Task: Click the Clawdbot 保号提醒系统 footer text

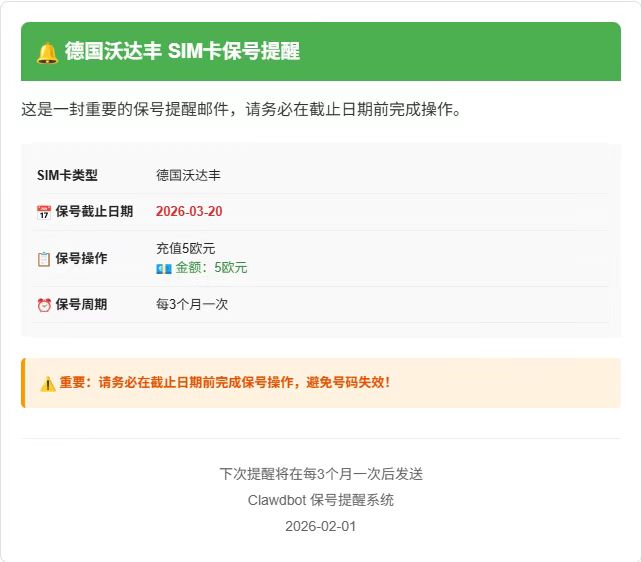Action: click(x=321, y=500)
